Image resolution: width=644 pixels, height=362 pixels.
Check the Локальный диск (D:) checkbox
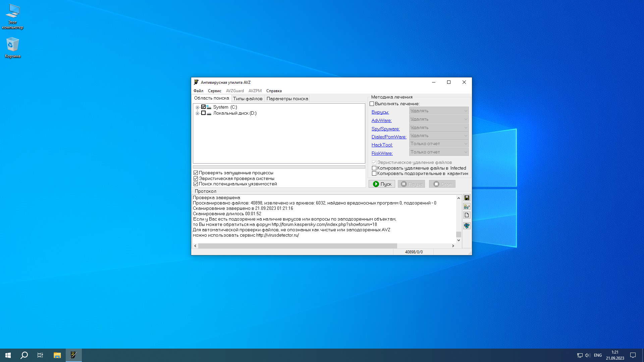[x=203, y=113]
